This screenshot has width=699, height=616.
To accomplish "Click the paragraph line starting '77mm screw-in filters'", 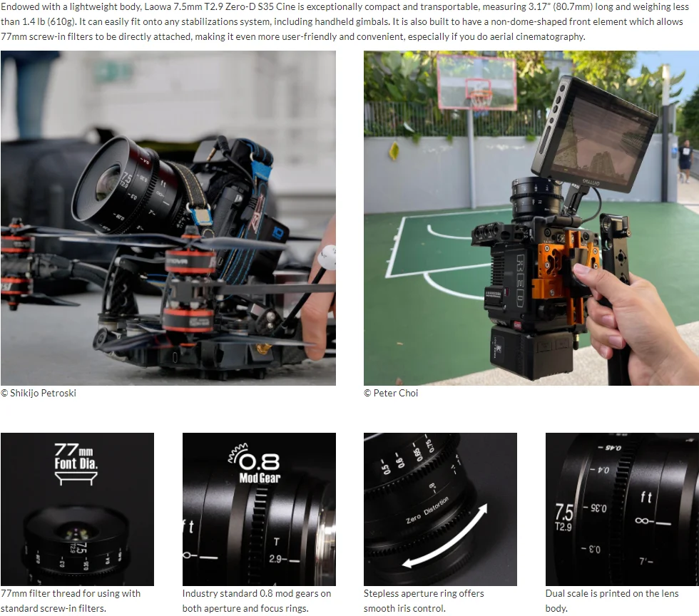I will click(x=293, y=36).
